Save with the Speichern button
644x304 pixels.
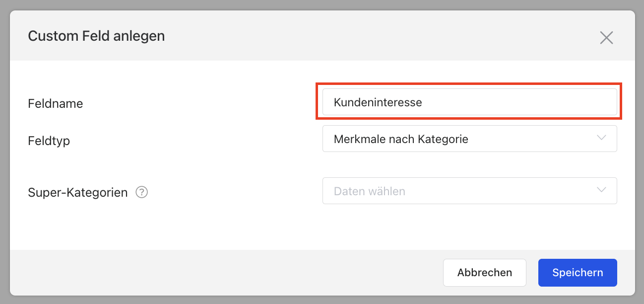click(x=577, y=273)
